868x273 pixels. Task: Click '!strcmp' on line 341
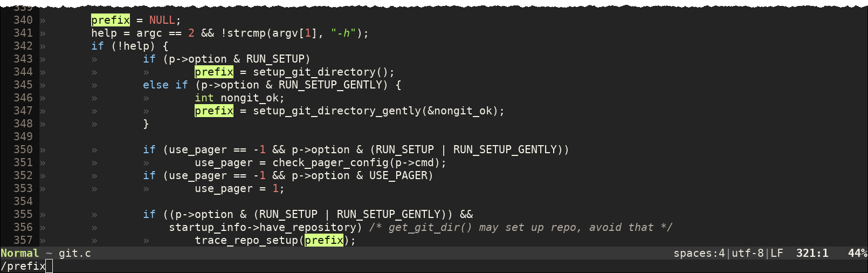[x=243, y=33]
